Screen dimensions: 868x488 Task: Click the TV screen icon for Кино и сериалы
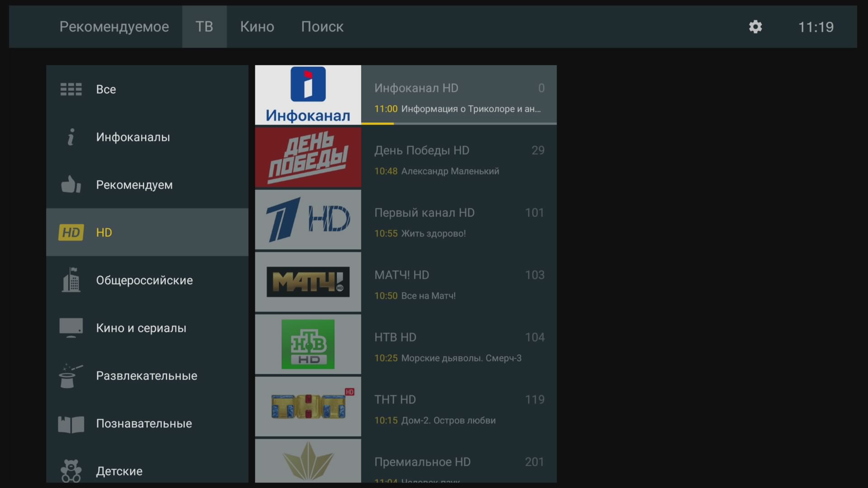(71, 328)
